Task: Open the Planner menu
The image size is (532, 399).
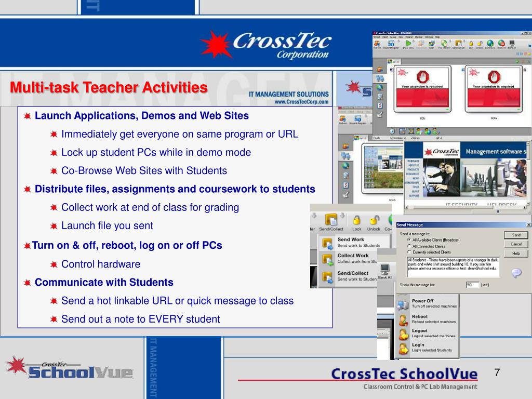Action: [x=419, y=37]
